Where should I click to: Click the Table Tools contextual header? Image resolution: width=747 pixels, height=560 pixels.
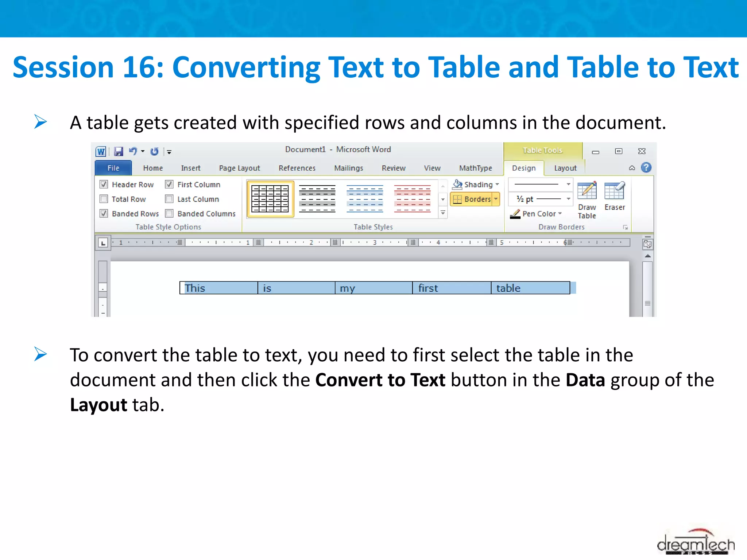pyautogui.click(x=542, y=150)
